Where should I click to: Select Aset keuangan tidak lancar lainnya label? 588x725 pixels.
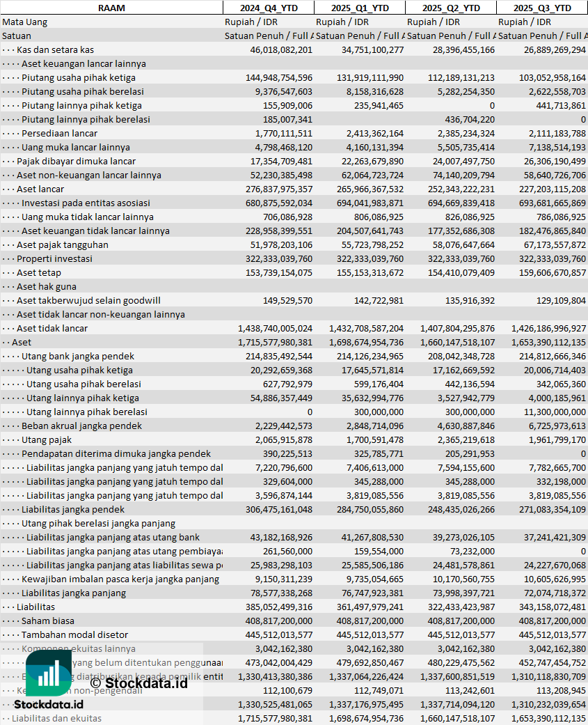tap(95, 231)
